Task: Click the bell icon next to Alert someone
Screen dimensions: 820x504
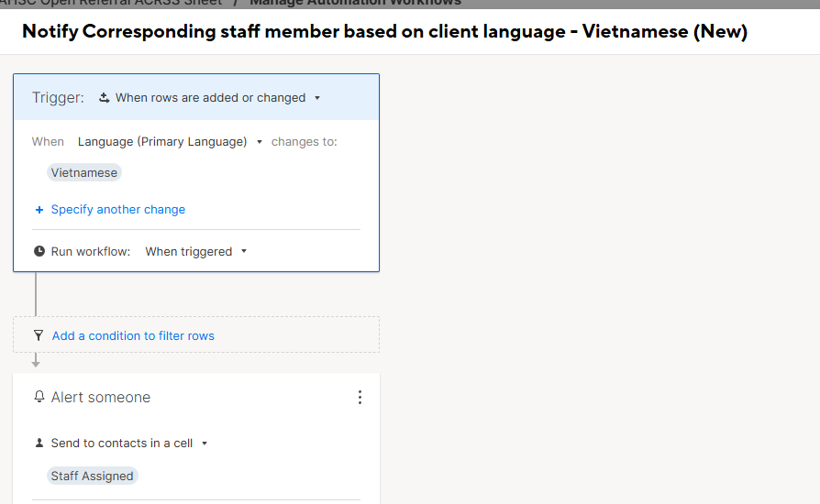Action: pyautogui.click(x=39, y=397)
